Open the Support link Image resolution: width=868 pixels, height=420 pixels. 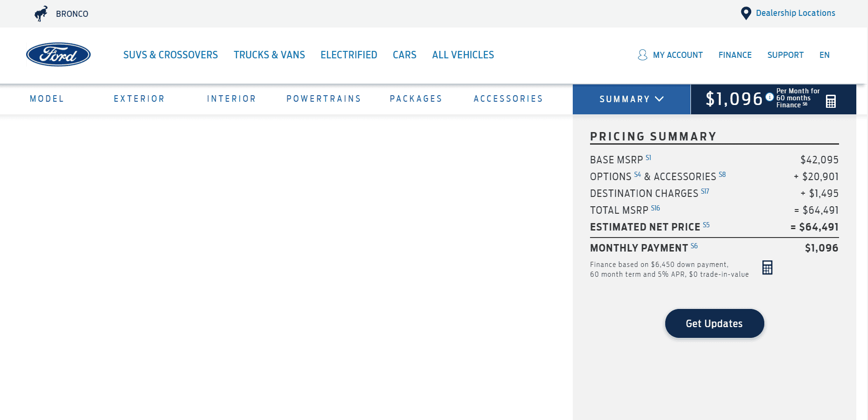point(785,55)
